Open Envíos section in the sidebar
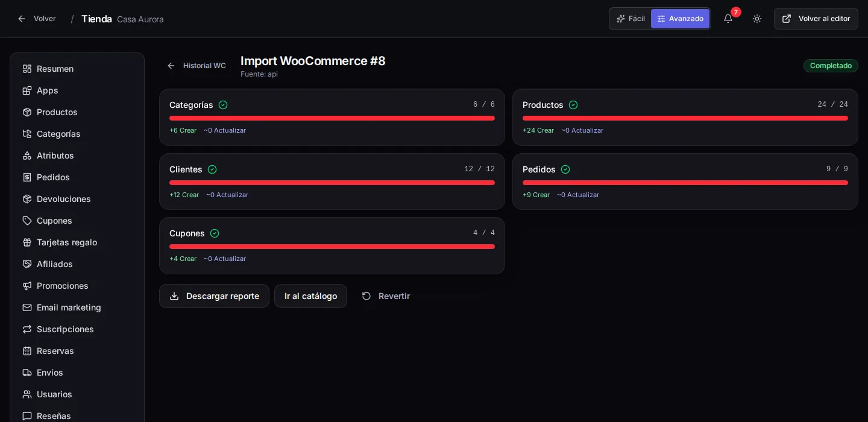This screenshot has width=868, height=422. tap(77, 373)
